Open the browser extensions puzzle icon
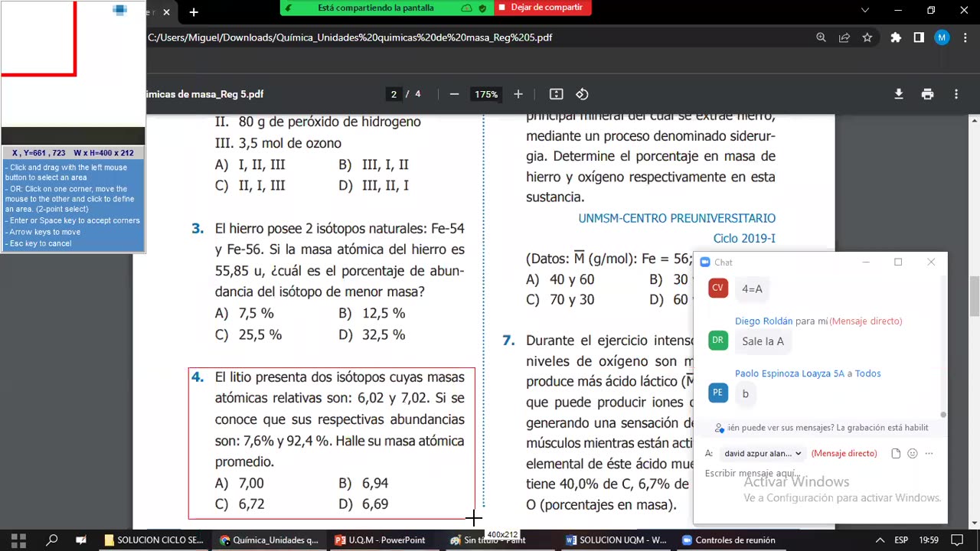The image size is (980, 551). tap(896, 37)
